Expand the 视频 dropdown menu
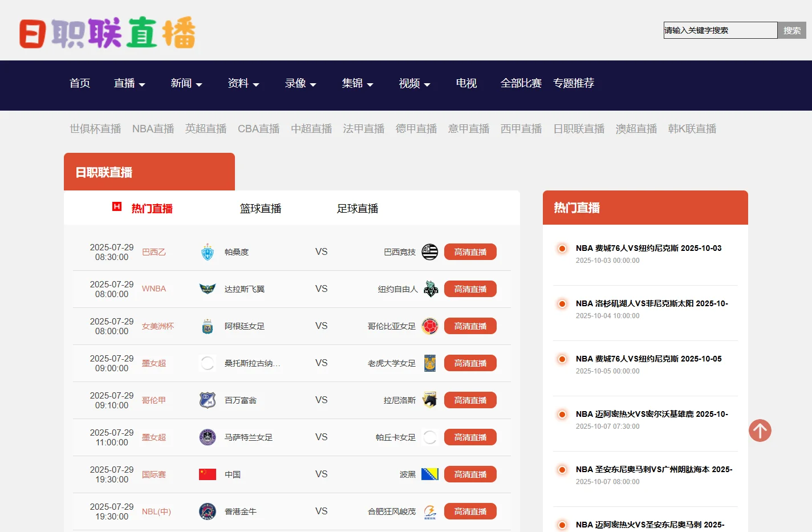The image size is (812, 532). point(415,83)
